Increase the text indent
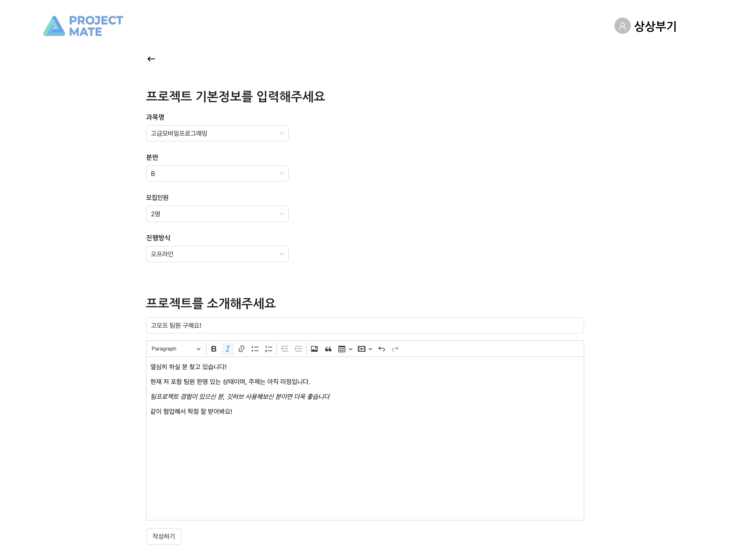 point(298,349)
